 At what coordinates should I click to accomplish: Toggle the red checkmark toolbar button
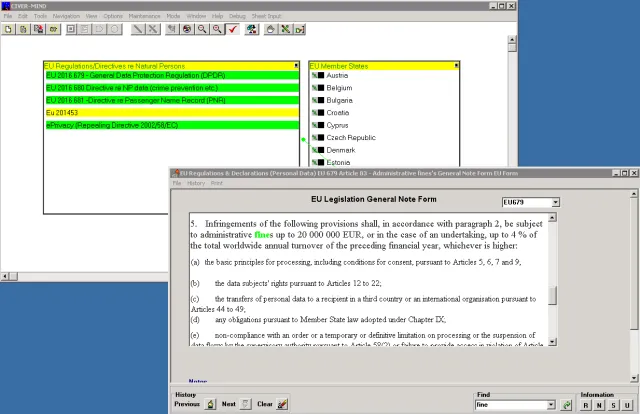[233, 29]
